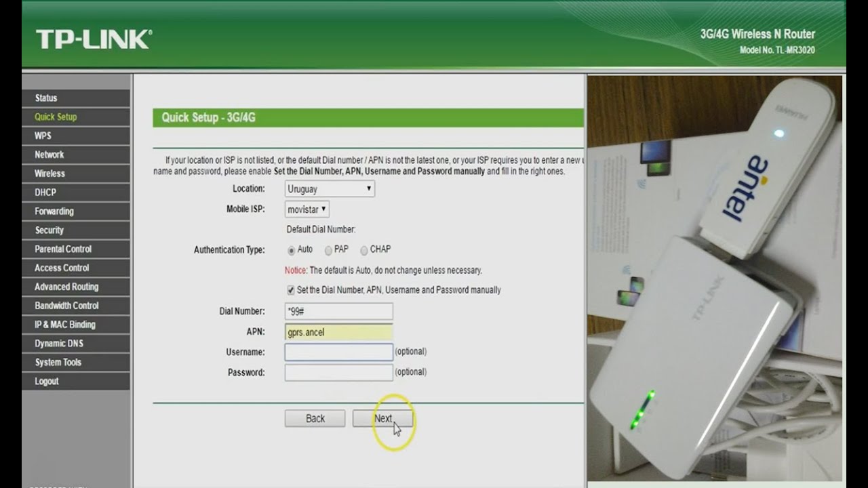Open the Wireless settings menu

(75, 174)
